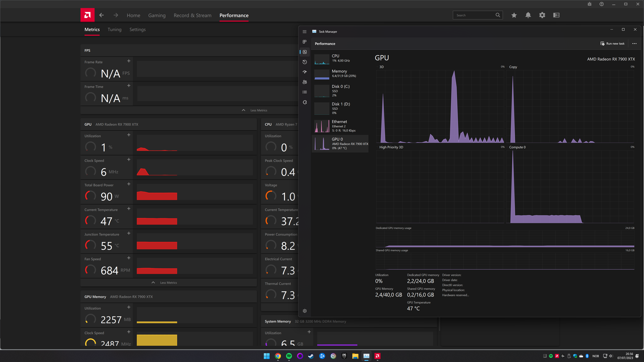Open Task Manager settings gear
The image size is (644, 362).
click(305, 311)
